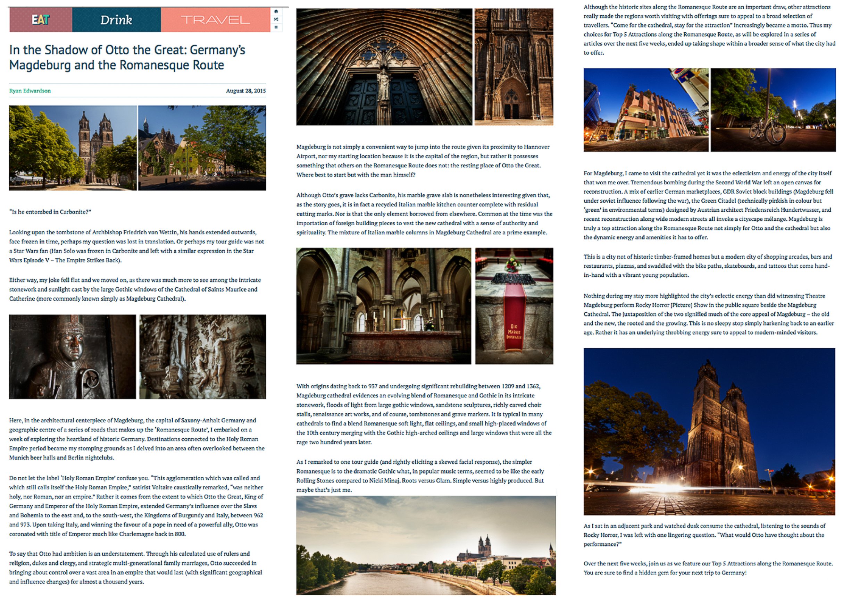Click the paragraph starting "Either way, my joke"
The width and height of the screenshot is (868, 597).
tap(135, 289)
